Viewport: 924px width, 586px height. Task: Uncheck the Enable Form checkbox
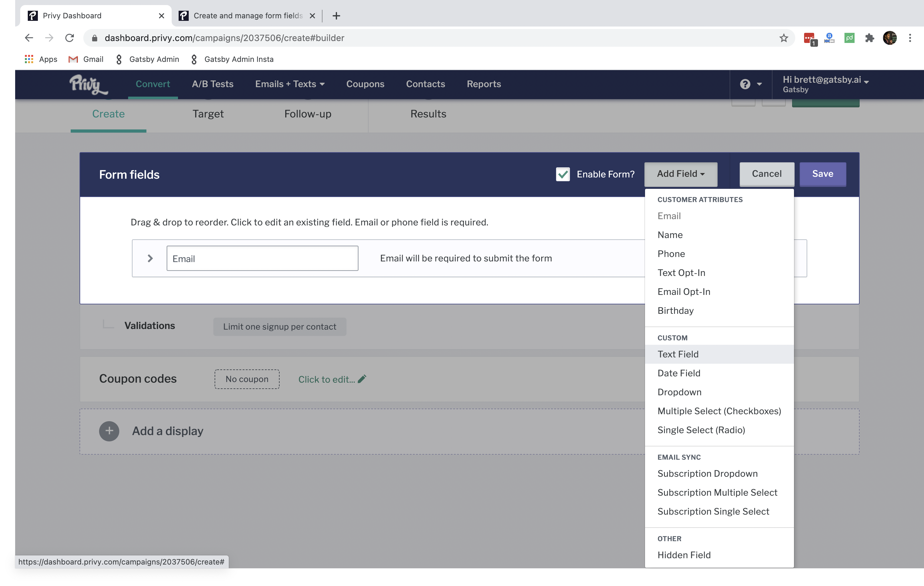click(x=563, y=174)
